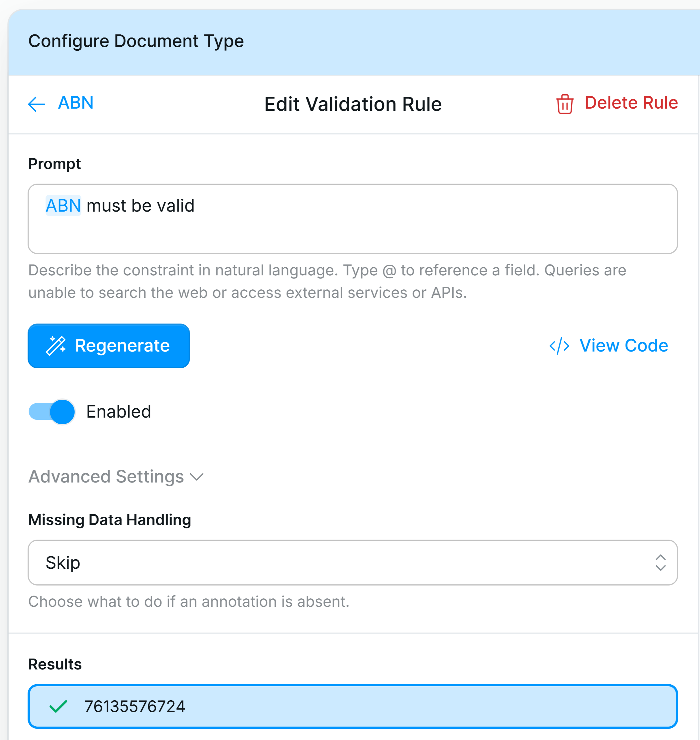Change Skip to a different handling option
Image resolution: width=700 pixels, height=740 pixels.
coord(353,563)
